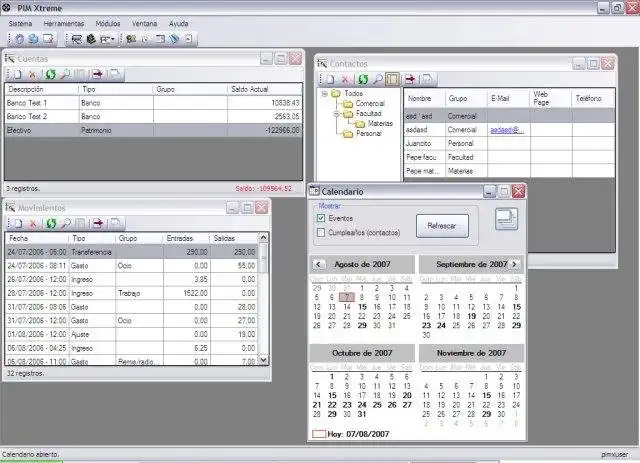Click red arrow export icon in Contactos
This screenshot has width=640, height=463.
point(410,79)
